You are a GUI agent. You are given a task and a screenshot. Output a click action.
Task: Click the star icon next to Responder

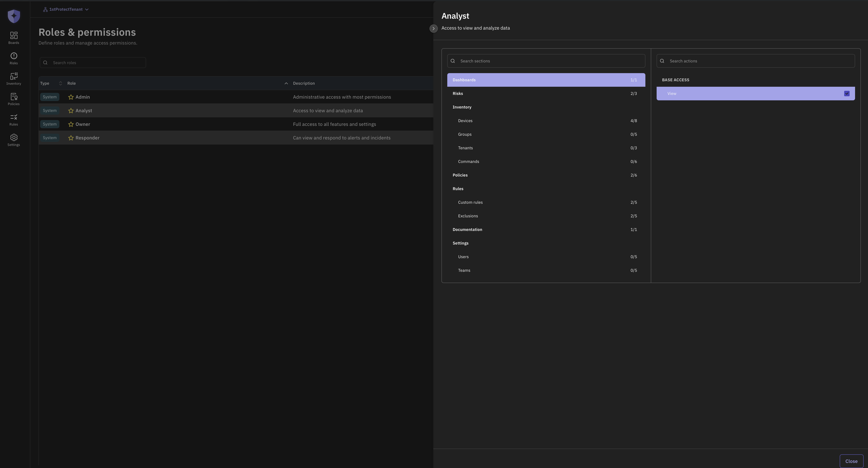pyautogui.click(x=71, y=138)
